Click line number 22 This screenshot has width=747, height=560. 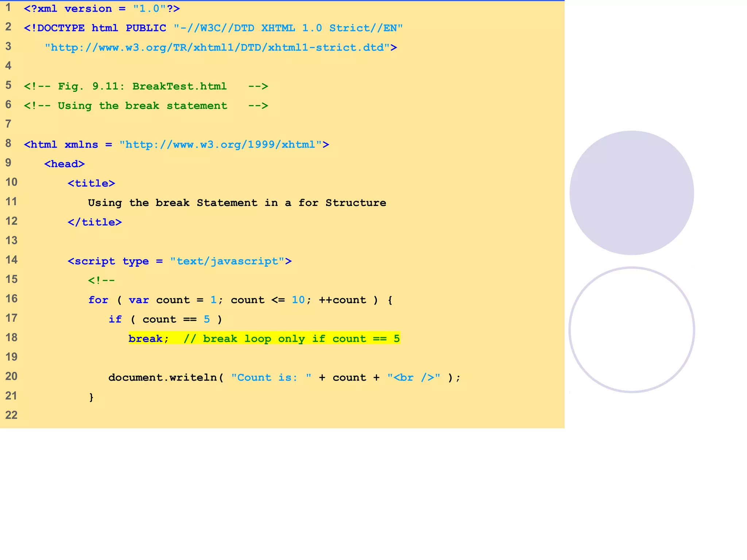click(11, 415)
